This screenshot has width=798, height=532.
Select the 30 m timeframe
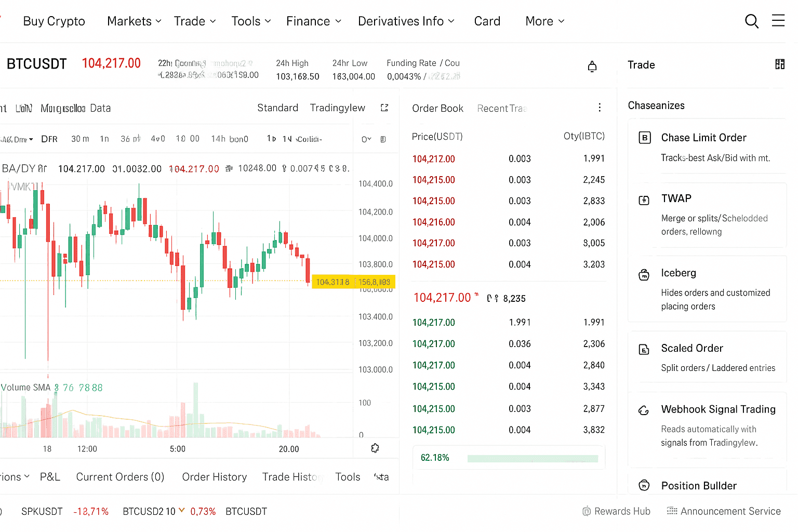point(80,139)
